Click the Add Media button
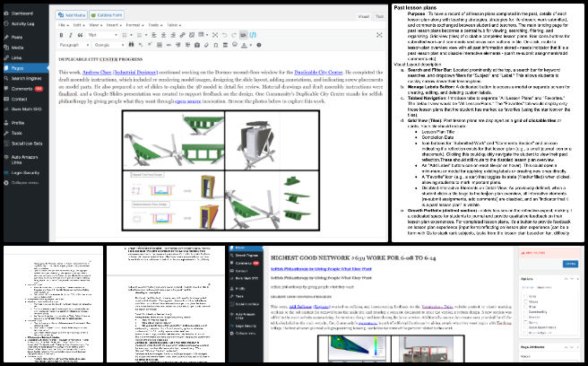Image resolution: width=588 pixels, height=366 pixels. [72, 15]
